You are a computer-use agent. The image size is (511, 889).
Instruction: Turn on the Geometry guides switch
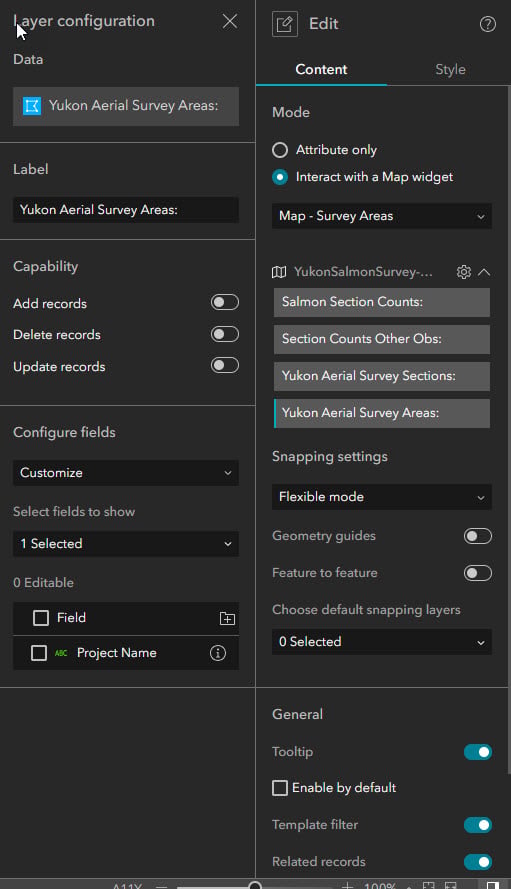478,536
